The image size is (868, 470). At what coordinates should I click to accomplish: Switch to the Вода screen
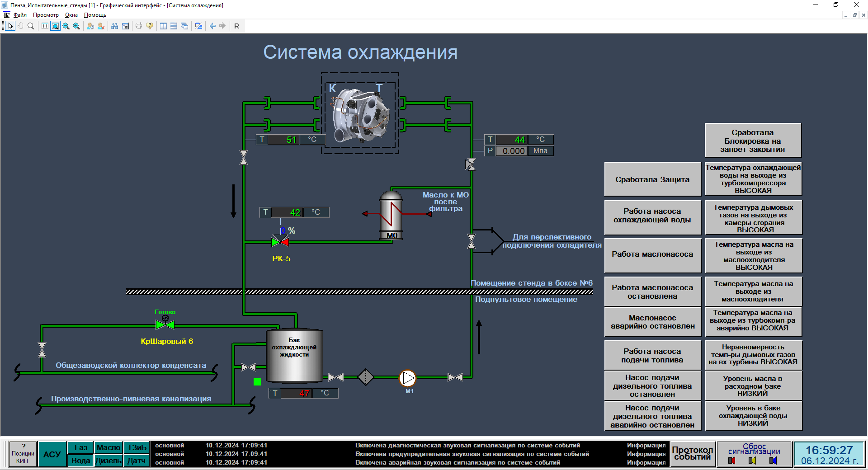(81, 461)
